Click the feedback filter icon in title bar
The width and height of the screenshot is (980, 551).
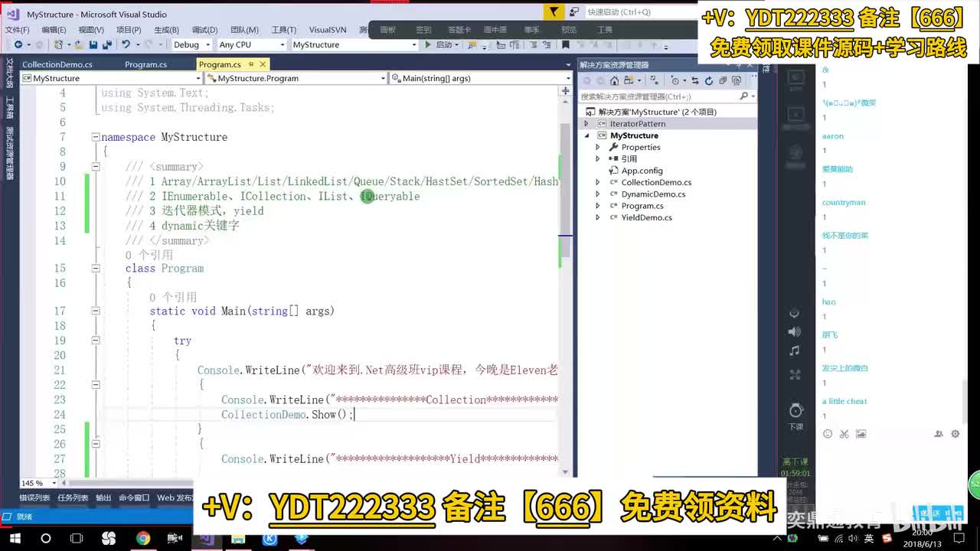[x=573, y=12]
